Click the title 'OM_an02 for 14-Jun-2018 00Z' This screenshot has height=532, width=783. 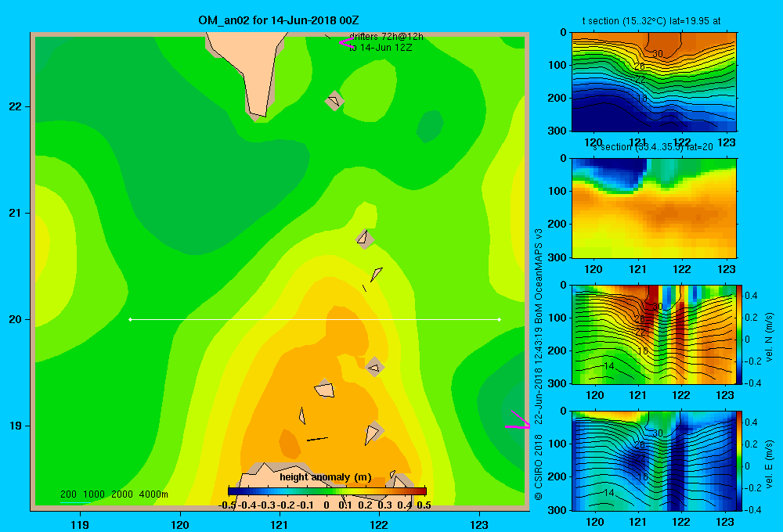pyautogui.click(x=278, y=20)
